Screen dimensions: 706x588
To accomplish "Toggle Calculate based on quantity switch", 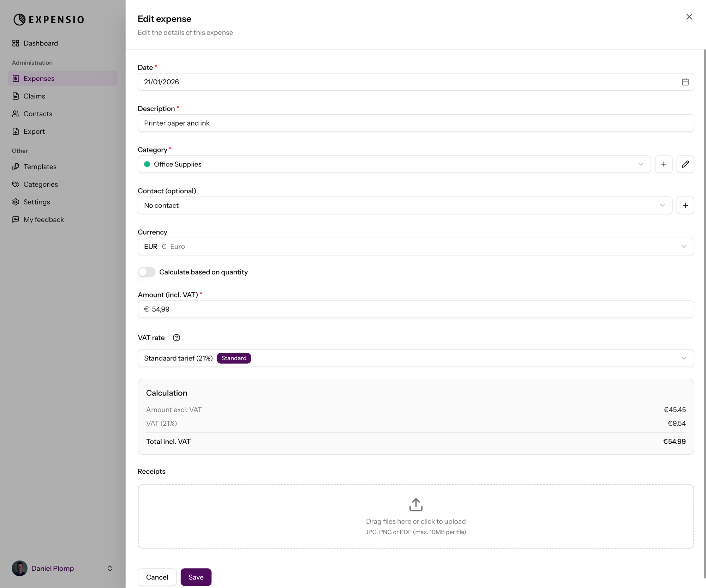I will tap(146, 272).
